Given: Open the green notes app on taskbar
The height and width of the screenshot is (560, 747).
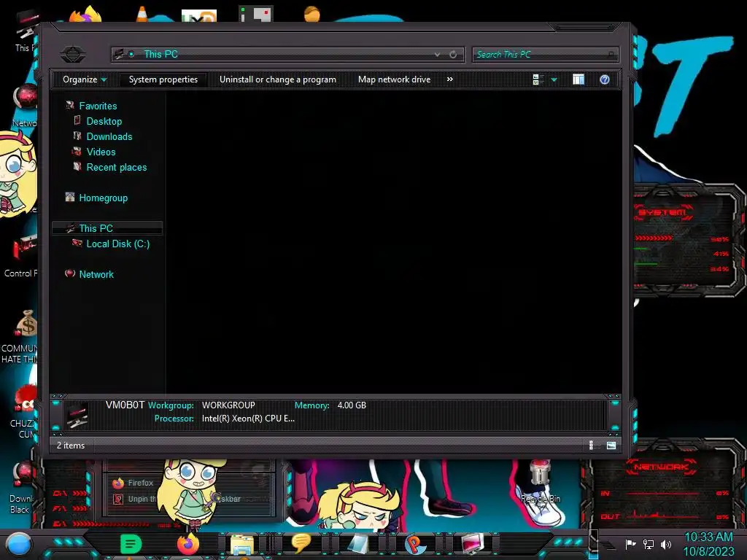Looking at the screenshot, I should pos(130,544).
